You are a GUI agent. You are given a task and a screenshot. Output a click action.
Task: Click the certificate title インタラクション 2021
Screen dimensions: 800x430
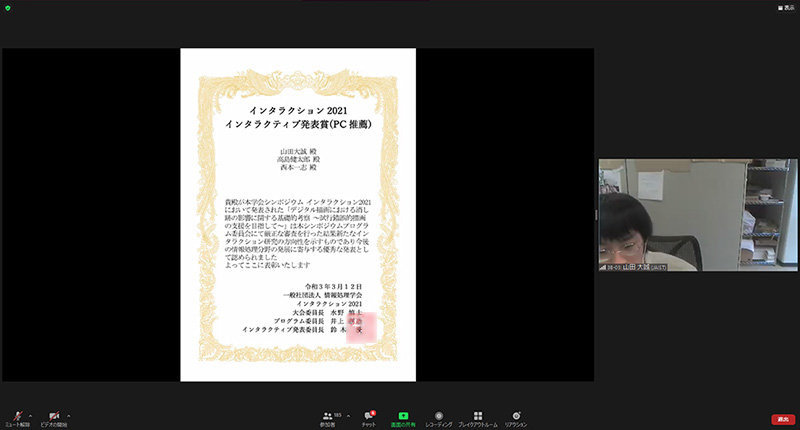(x=298, y=111)
